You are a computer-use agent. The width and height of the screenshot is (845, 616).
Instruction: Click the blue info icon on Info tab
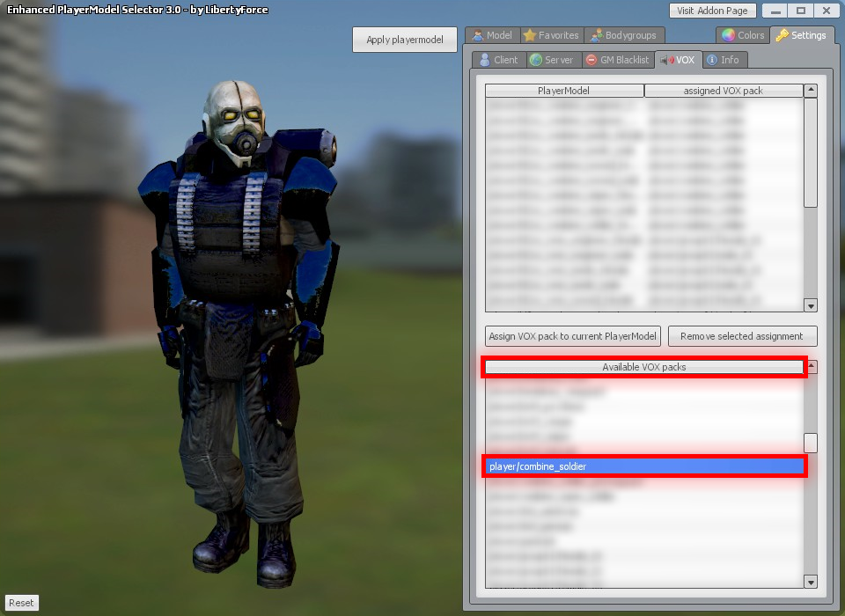[712, 60]
